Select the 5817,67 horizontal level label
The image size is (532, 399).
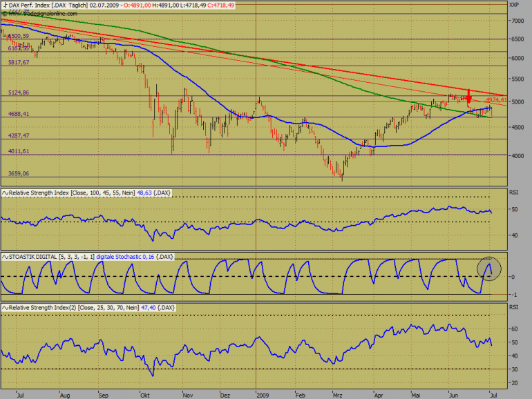pyautogui.click(x=19, y=62)
